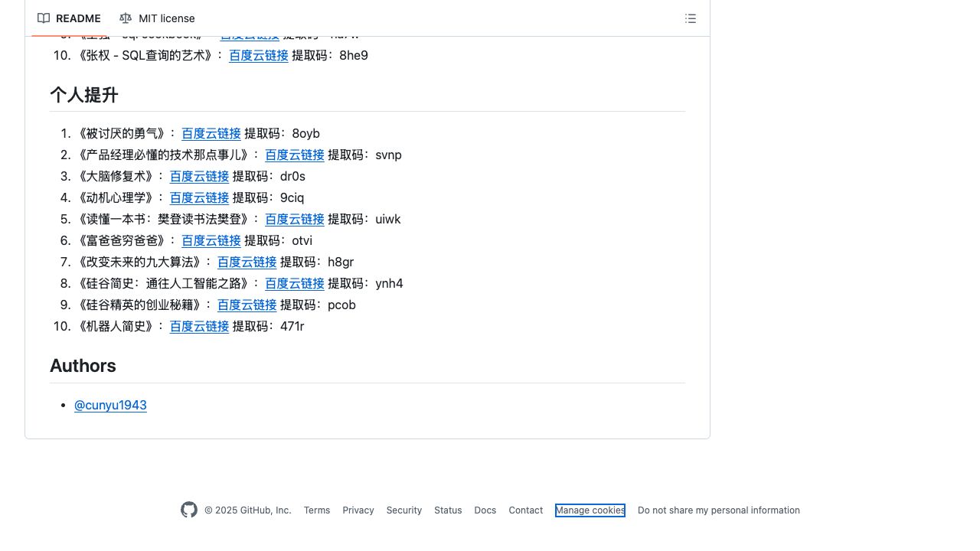Click the GitHub logo in footer
Image resolution: width=980 pixels, height=551 pixels.
click(x=189, y=510)
